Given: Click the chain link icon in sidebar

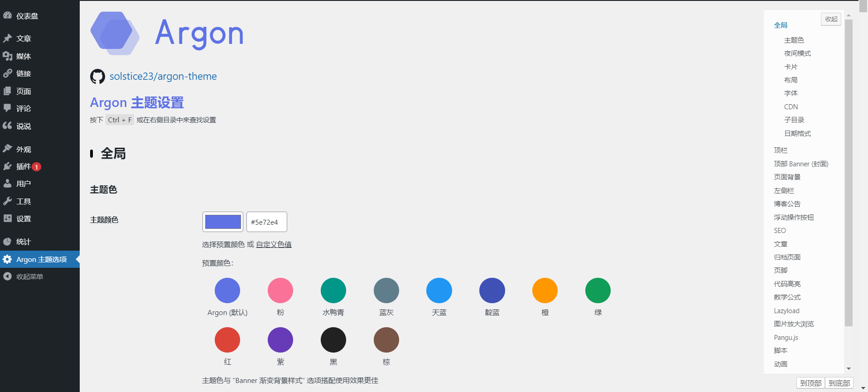Looking at the screenshot, I should coord(7,73).
